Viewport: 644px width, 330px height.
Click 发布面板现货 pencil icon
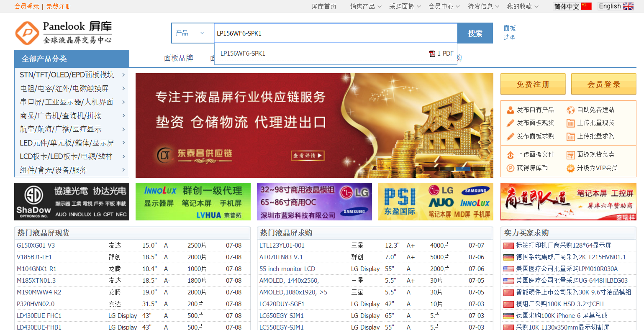click(510, 123)
